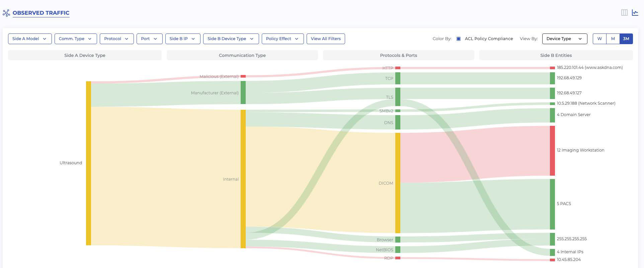Image resolution: width=644 pixels, height=268 pixels.
Task: Open the Protocol filter dropdown
Action: (x=117, y=39)
